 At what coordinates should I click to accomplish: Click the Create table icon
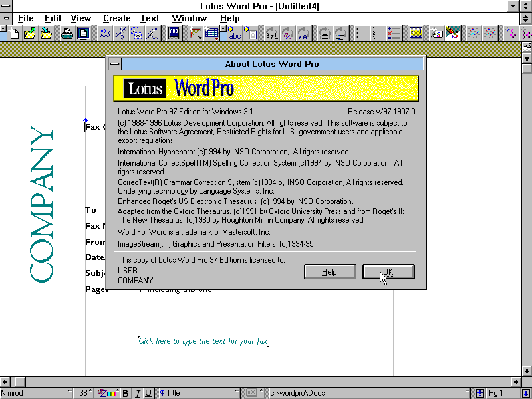click(212, 33)
